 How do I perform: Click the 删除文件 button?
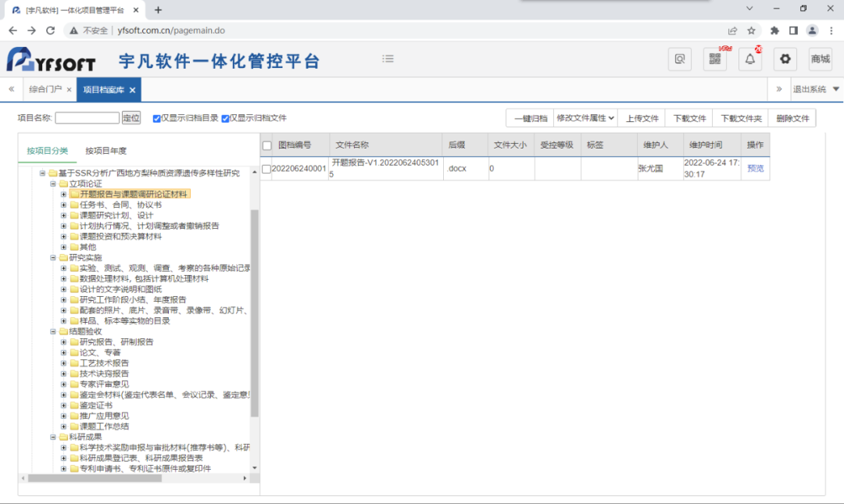click(792, 119)
